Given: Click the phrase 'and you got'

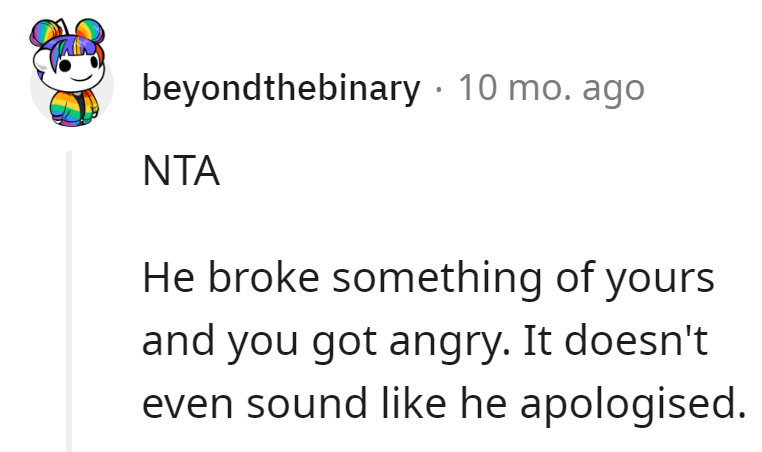Looking at the screenshot, I should [260, 342].
